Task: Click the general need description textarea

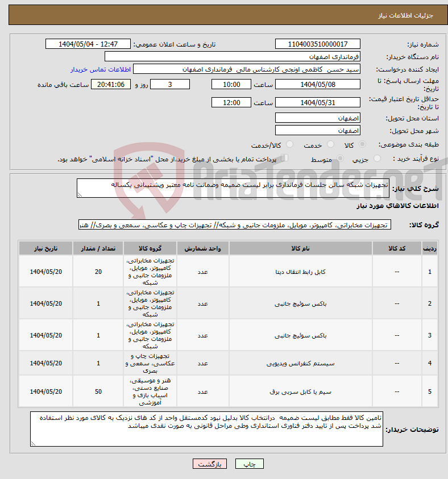Action: [233, 188]
